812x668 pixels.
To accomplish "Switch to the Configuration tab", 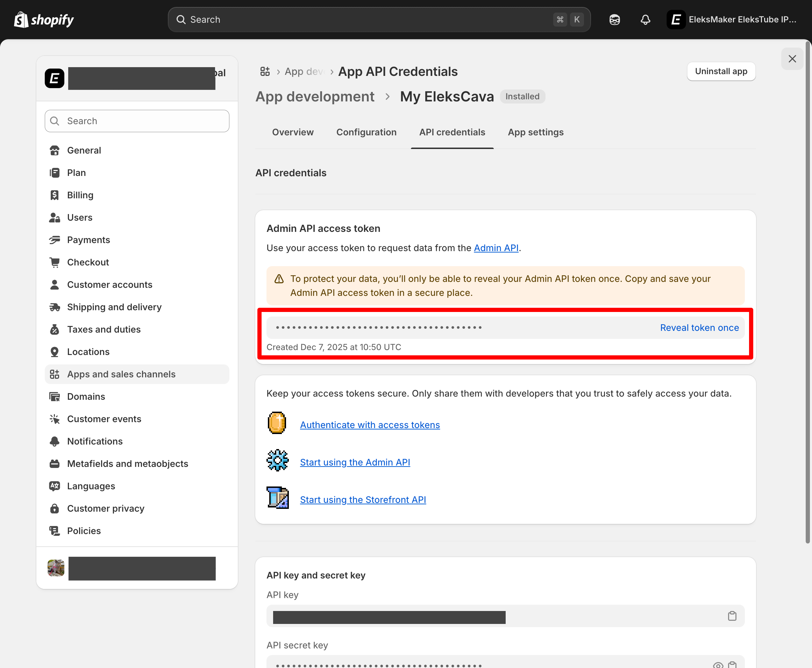I will (366, 132).
